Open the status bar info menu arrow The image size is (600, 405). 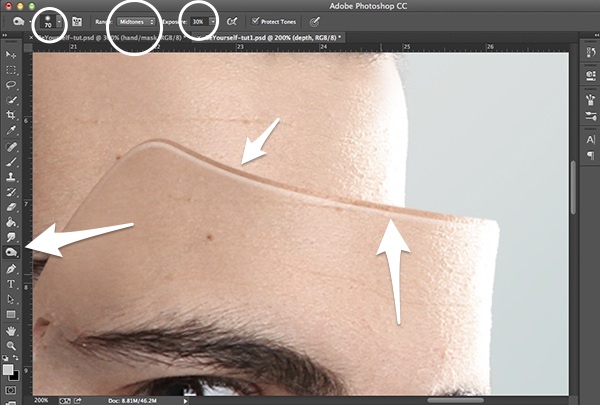point(185,401)
